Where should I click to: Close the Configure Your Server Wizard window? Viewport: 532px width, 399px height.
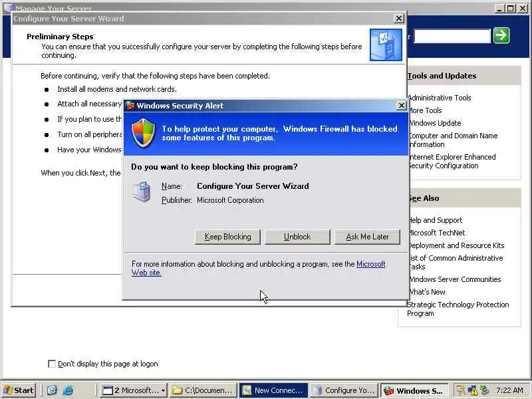click(x=398, y=19)
